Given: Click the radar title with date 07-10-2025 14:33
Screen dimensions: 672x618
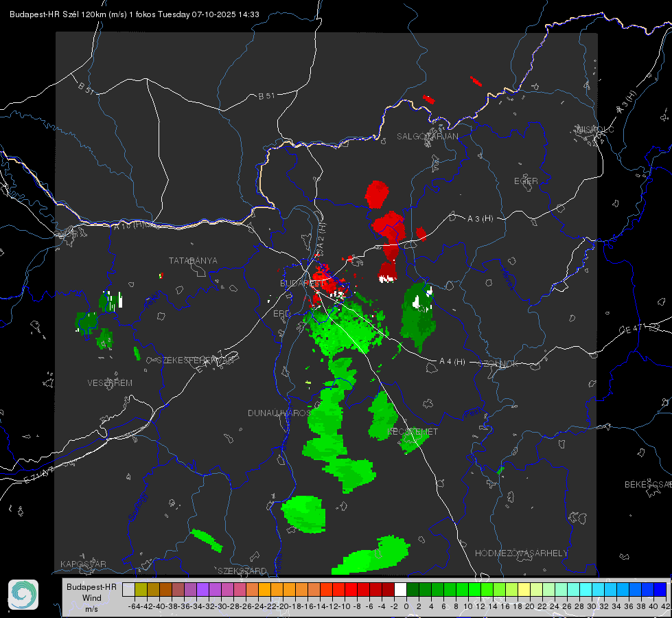Looking at the screenshot, I should pyautogui.click(x=134, y=14).
